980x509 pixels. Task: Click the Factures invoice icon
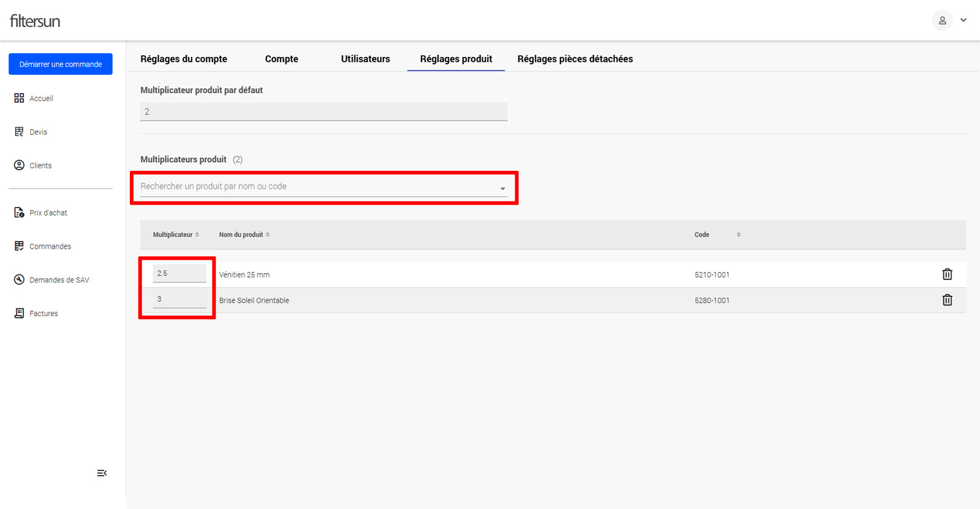tap(19, 313)
